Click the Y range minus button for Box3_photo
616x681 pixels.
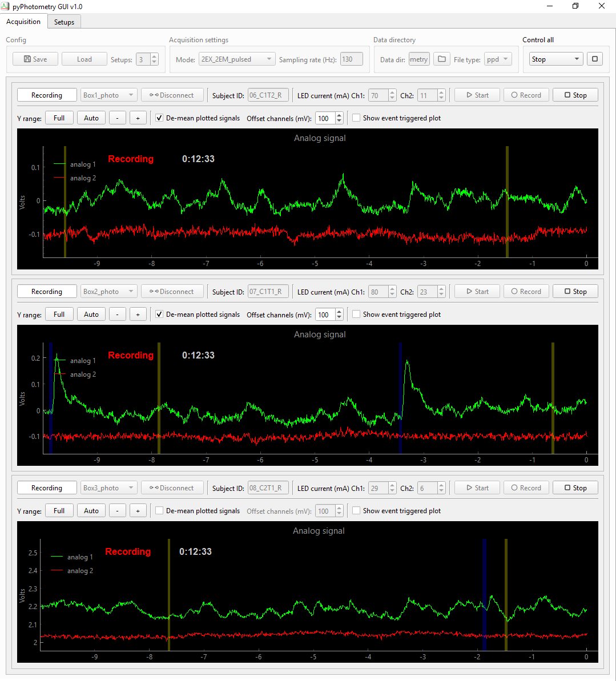coord(117,510)
